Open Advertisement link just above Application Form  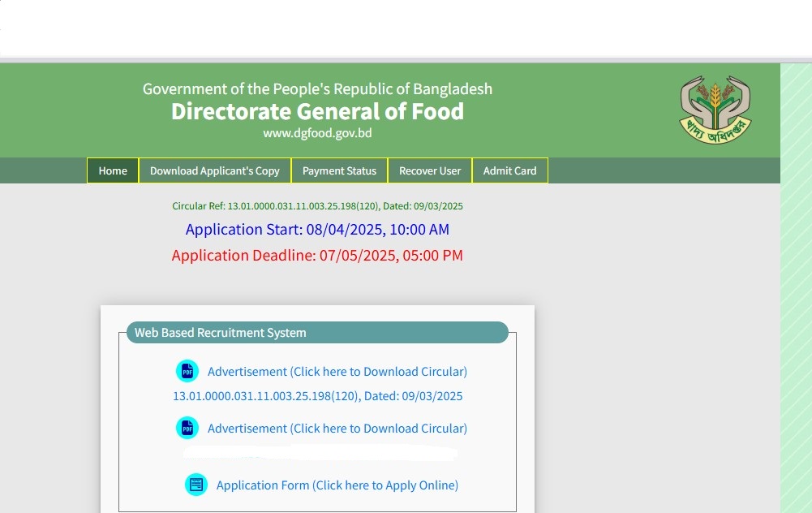337,429
